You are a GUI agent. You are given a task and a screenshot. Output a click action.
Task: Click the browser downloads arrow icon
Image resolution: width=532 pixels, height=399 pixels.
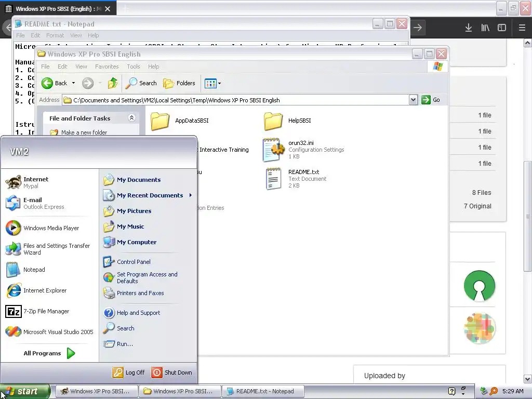click(469, 28)
